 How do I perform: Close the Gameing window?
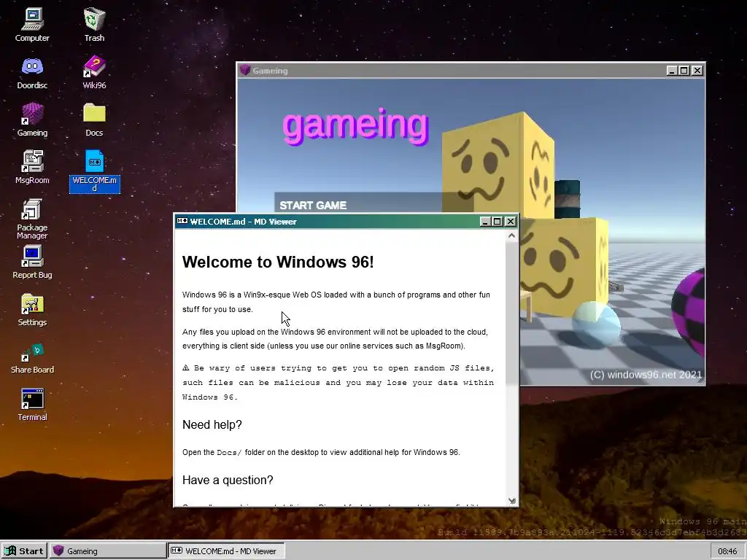[x=697, y=71]
